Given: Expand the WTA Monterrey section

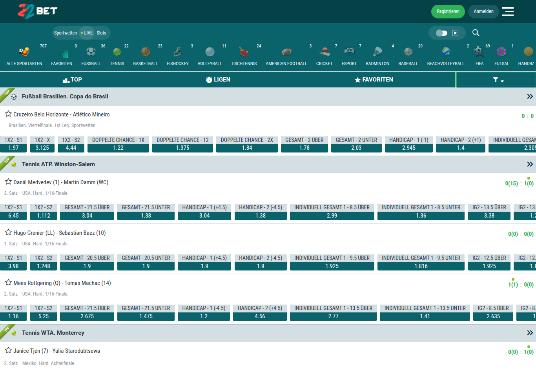Looking at the screenshot, I should [x=530, y=333].
